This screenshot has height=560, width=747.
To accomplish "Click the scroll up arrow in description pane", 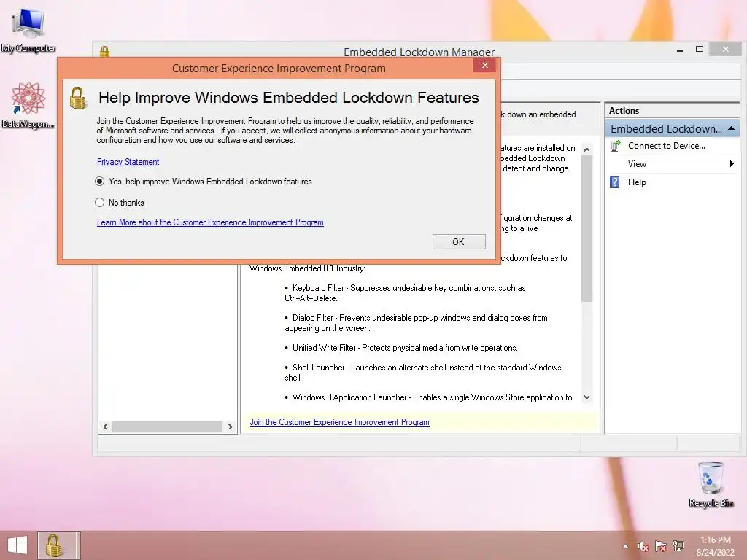I will click(x=587, y=149).
